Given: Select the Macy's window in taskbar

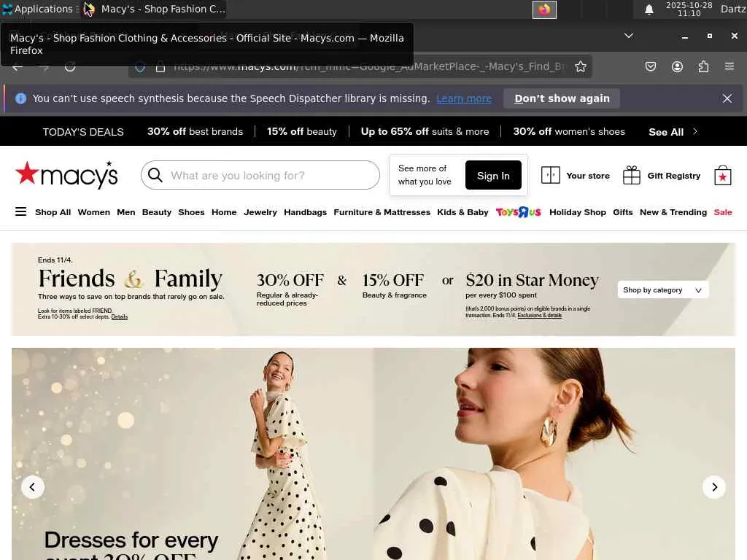Looking at the screenshot, I should 155,9.
